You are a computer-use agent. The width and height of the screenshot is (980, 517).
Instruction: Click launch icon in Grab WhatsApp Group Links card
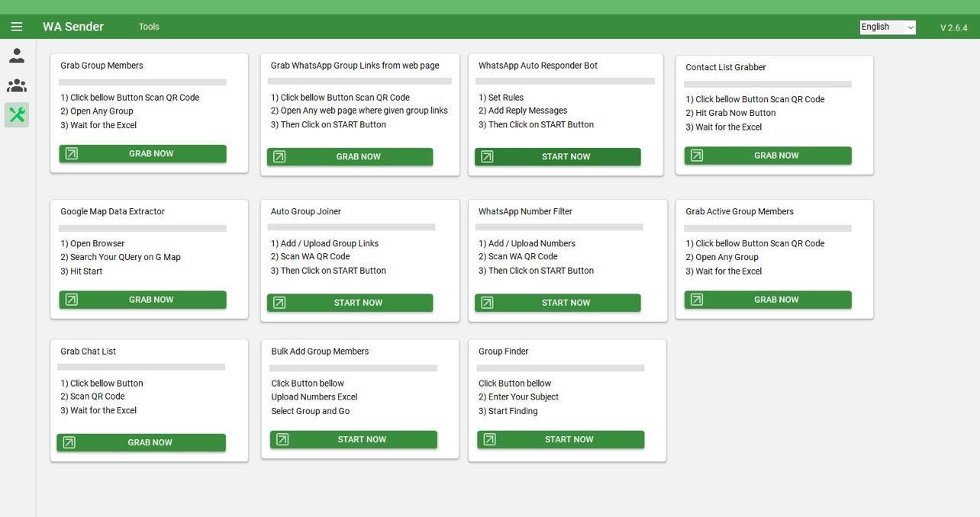click(x=279, y=157)
